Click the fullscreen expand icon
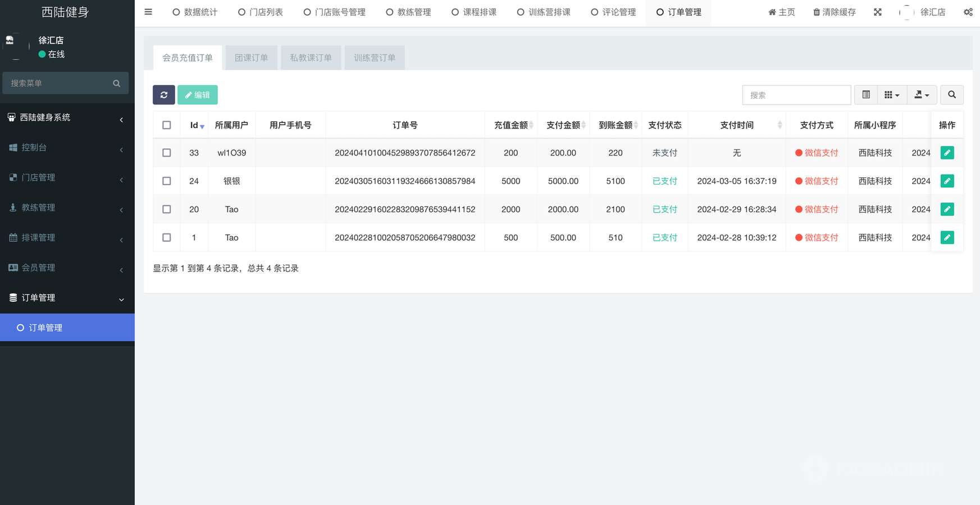The image size is (980, 505). [877, 12]
